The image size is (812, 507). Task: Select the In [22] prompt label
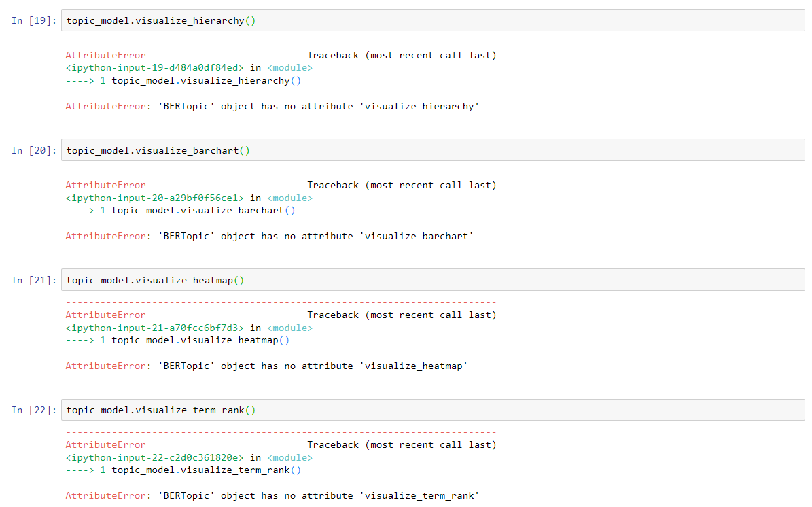pos(31,409)
